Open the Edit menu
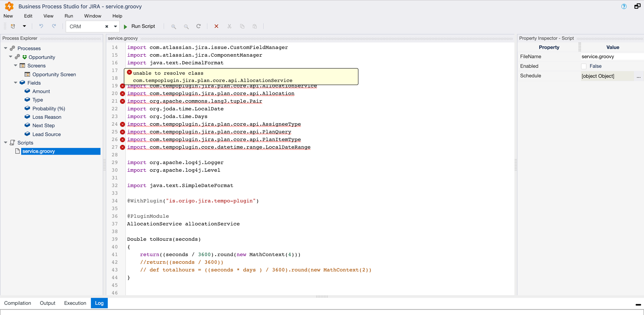Image resolution: width=644 pixels, height=315 pixels. (x=28, y=16)
